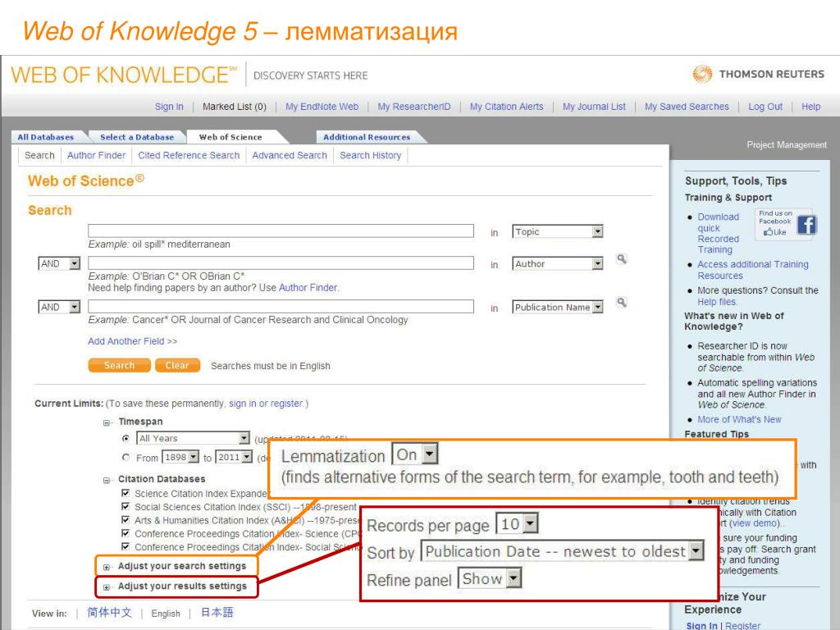Viewport: 840px width, 630px height.
Task: Open the Topic field dropdown
Action: (558, 231)
